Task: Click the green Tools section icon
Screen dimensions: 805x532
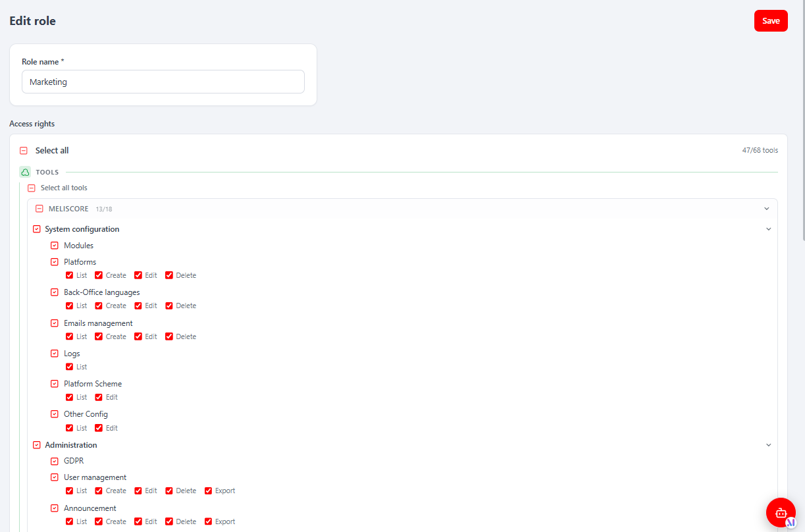Action: click(25, 172)
